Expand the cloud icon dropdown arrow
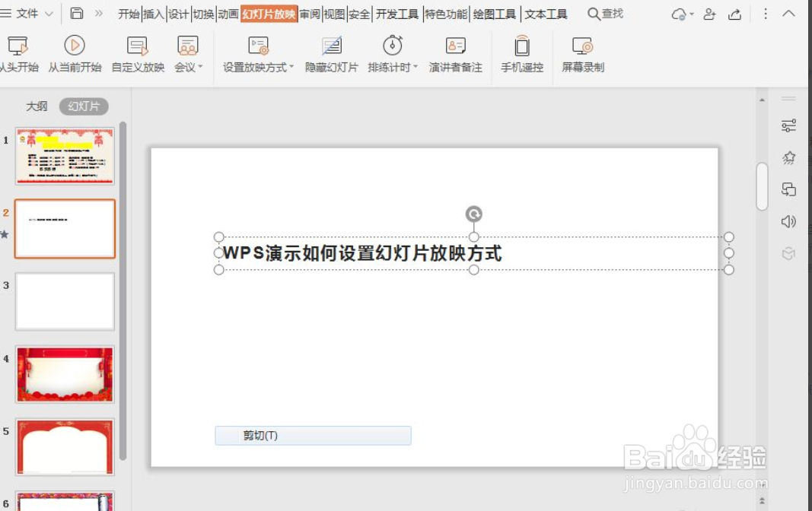Viewport: 812px width, 511px height. point(692,14)
